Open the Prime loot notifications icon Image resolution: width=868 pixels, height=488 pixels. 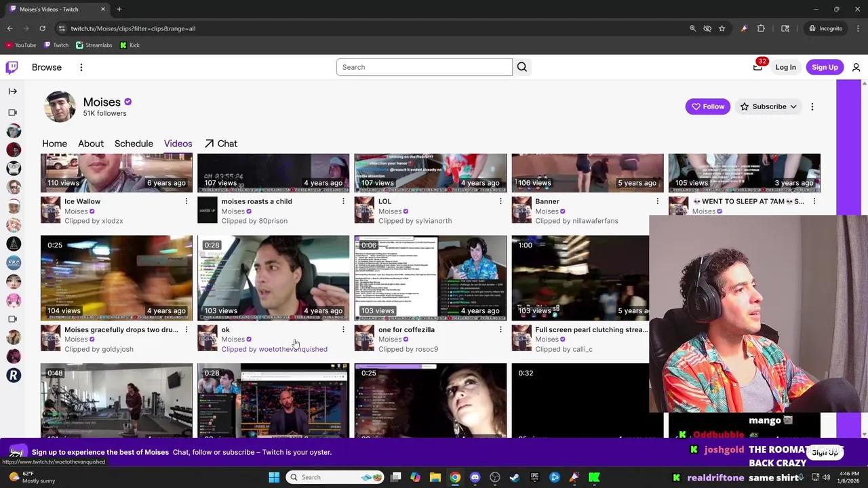coord(758,67)
